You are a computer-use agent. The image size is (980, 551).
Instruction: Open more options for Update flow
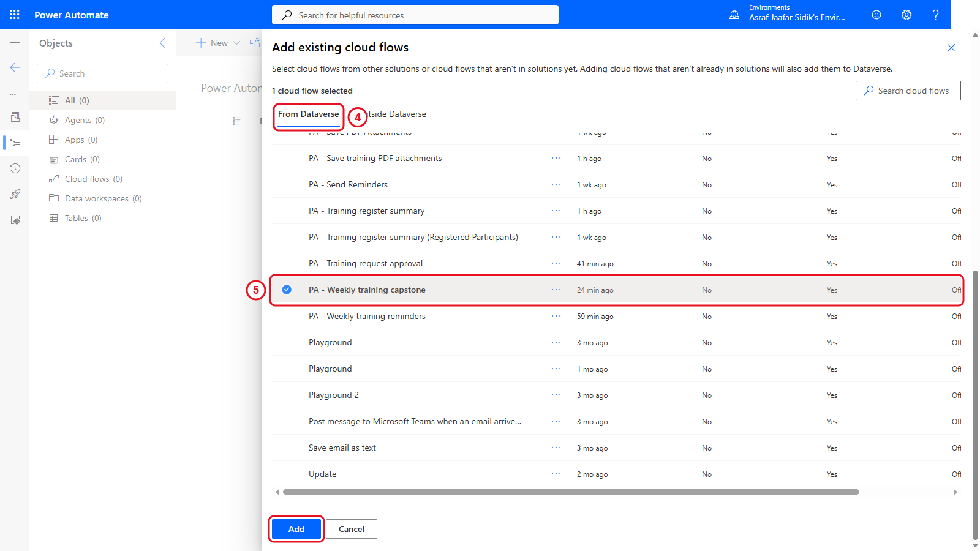point(556,474)
